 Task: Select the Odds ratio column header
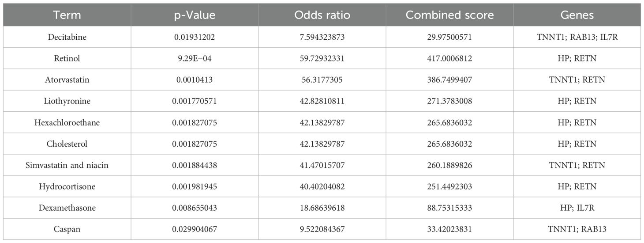tap(322, 15)
